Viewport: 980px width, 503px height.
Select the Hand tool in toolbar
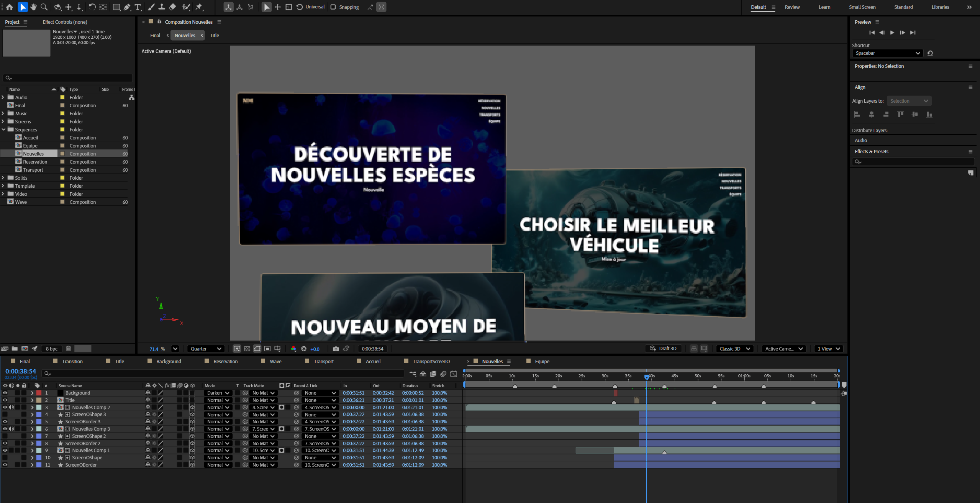pos(34,7)
